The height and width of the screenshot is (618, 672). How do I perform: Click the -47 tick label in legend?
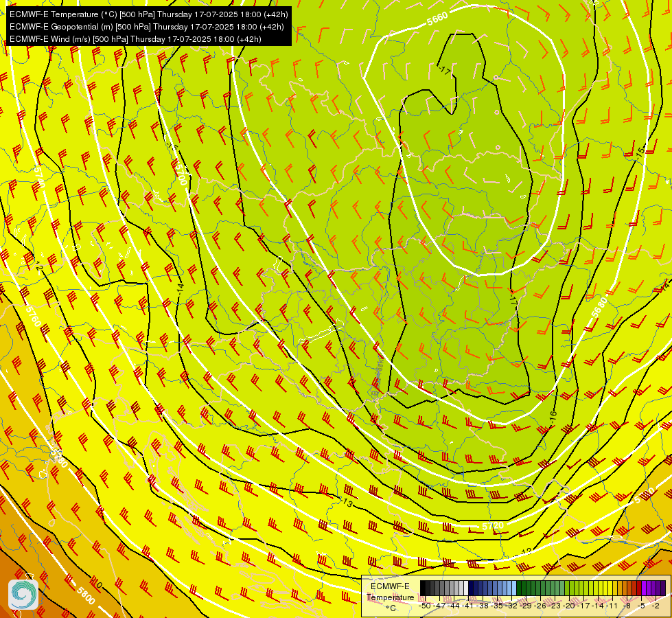coord(440,606)
